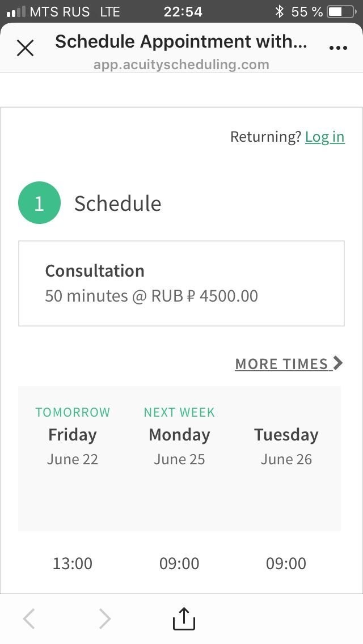Choose the Monday June 25 column
This screenshot has height=644, width=363.
[x=179, y=436]
